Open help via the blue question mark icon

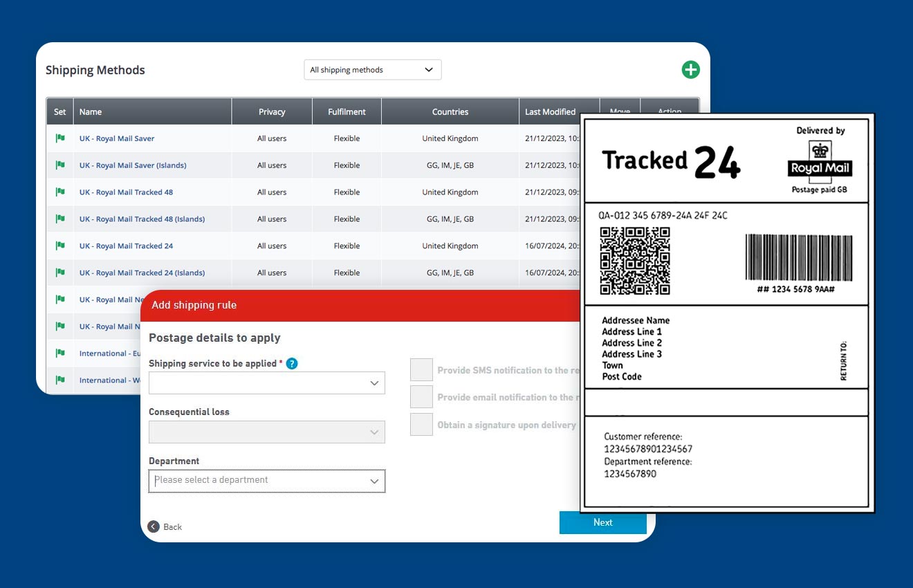click(291, 362)
